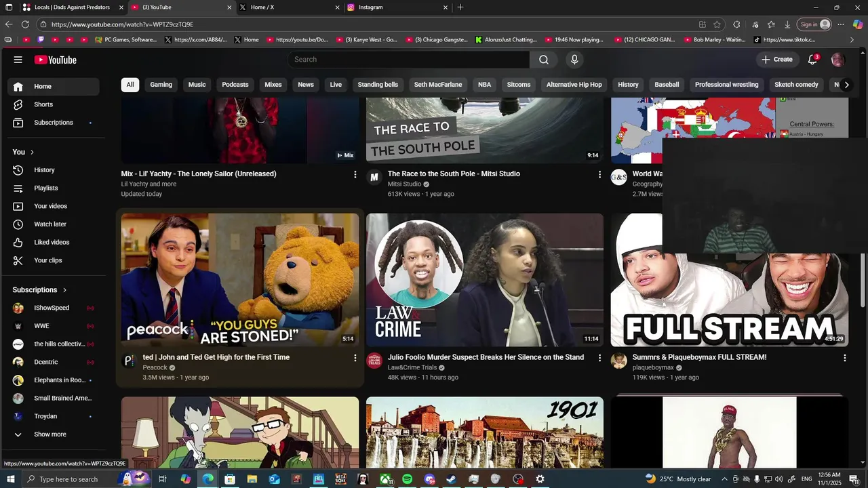868x488 pixels.
Task: Show more filter chips with right arrow
Action: (x=846, y=85)
